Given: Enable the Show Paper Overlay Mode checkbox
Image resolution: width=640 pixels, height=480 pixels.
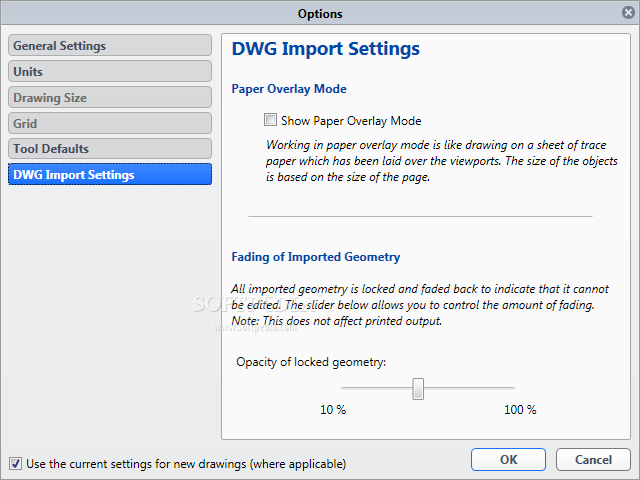Looking at the screenshot, I should tap(270, 120).
